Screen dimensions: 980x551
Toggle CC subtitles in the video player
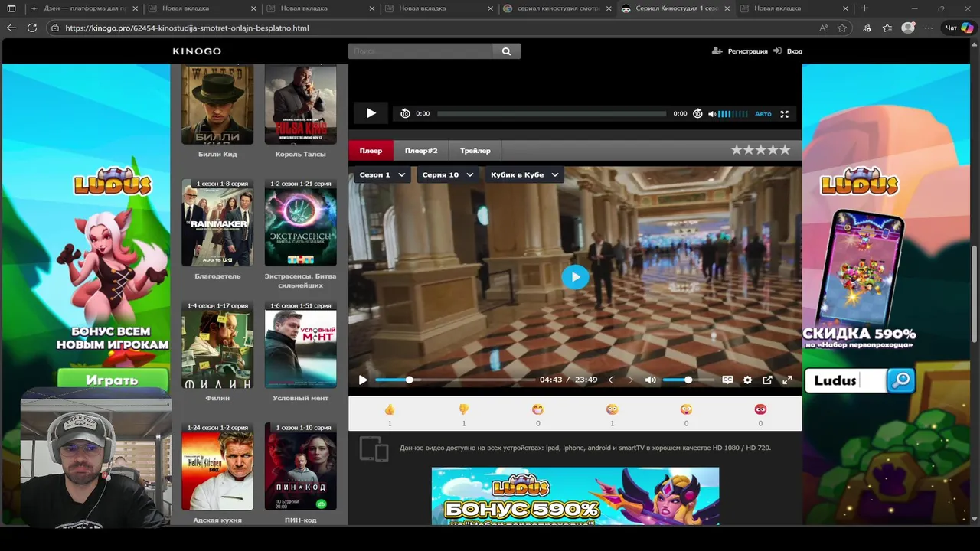tap(727, 380)
